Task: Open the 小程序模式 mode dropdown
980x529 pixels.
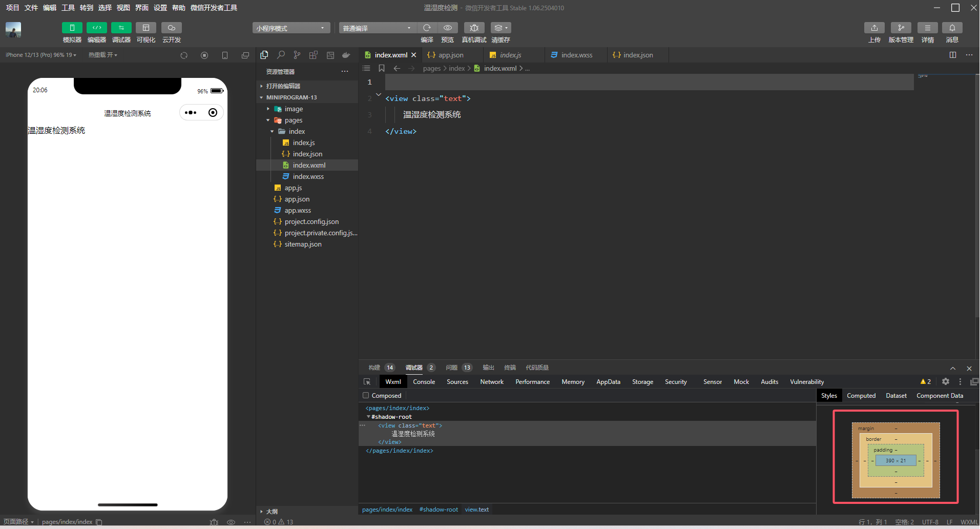Action: (x=290, y=28)
